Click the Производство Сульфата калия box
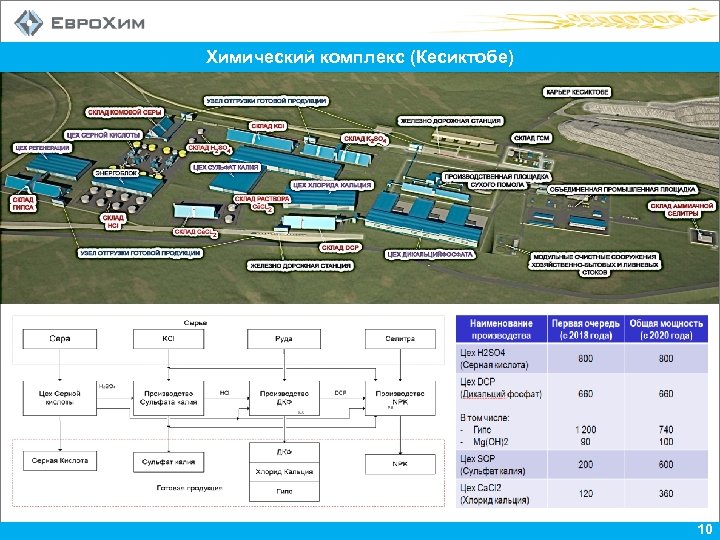 point(169,398)
